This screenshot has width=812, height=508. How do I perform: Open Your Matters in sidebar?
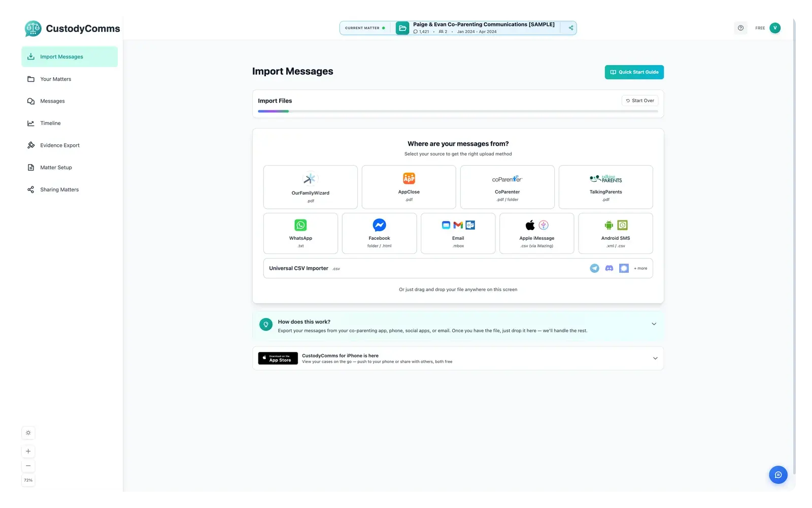(x=70, y=79)
